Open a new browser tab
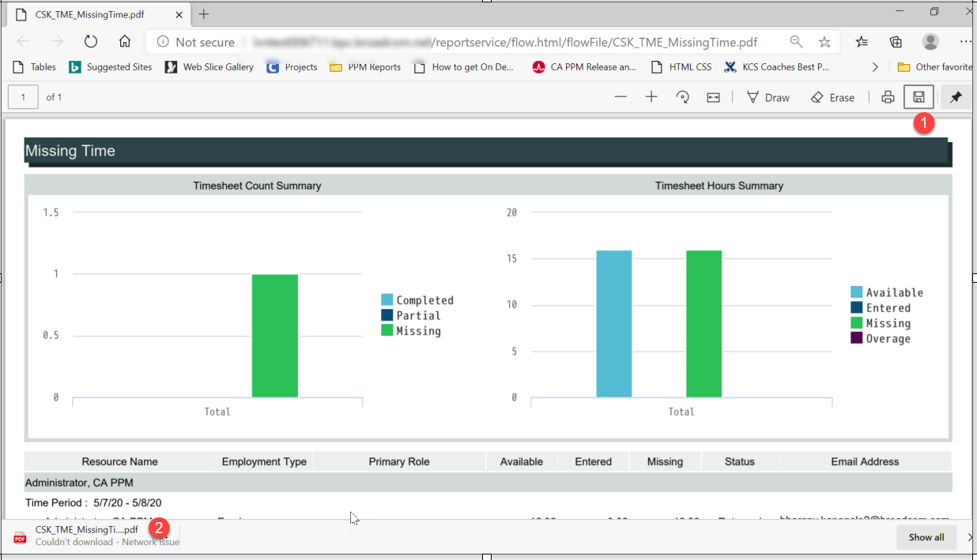 (204, 14)
